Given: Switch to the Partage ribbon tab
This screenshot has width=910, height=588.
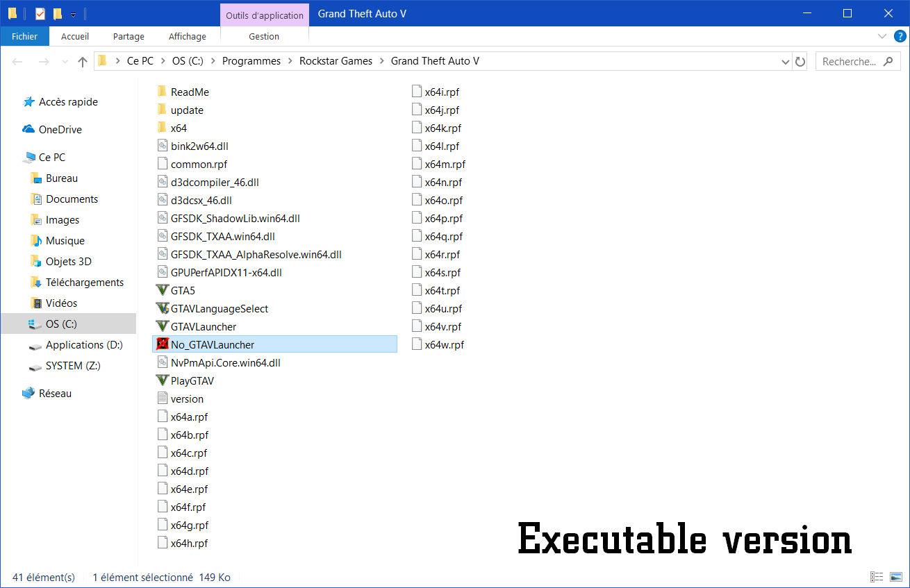Looking at the screenshot, I should pyautogui.click(x=129, y=36).
